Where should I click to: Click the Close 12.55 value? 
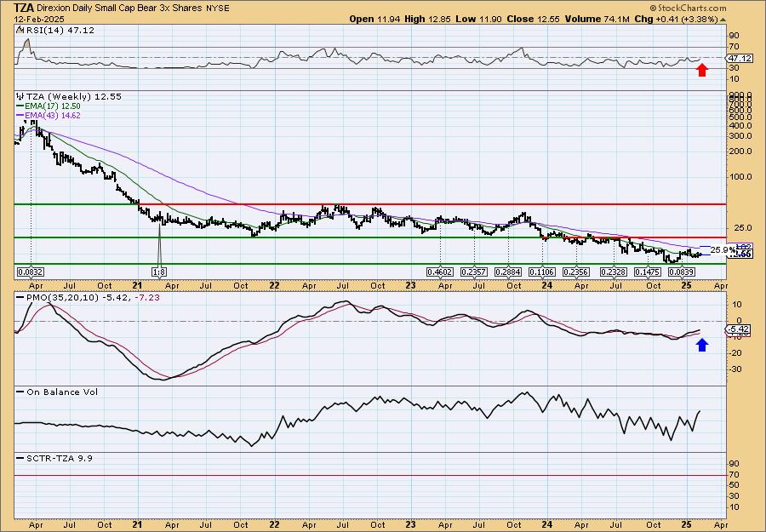tap(532, 19)
